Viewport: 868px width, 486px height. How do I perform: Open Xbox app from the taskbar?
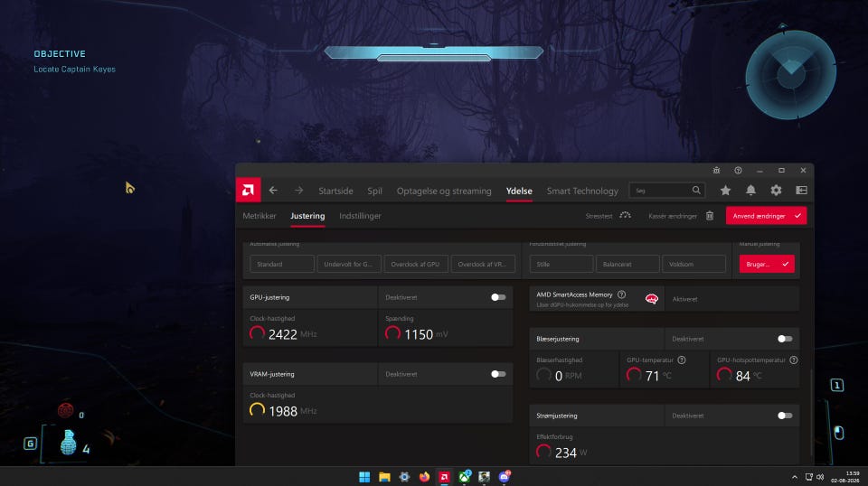point(465,477)
